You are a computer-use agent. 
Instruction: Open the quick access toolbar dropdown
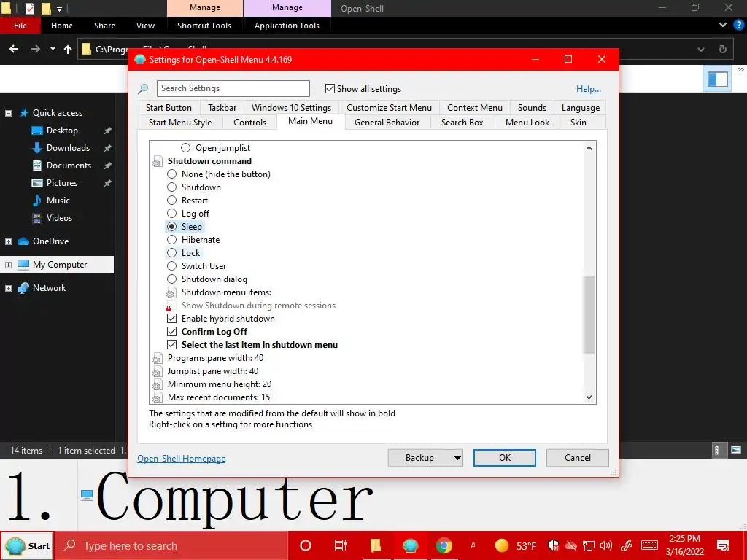60,9
